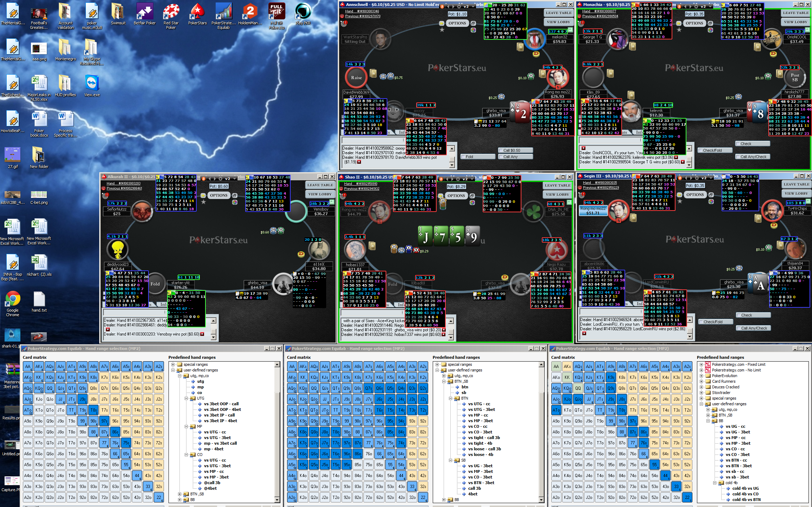
Task: Open the Betfair Poker shortcut
Action: click(145, 14)
